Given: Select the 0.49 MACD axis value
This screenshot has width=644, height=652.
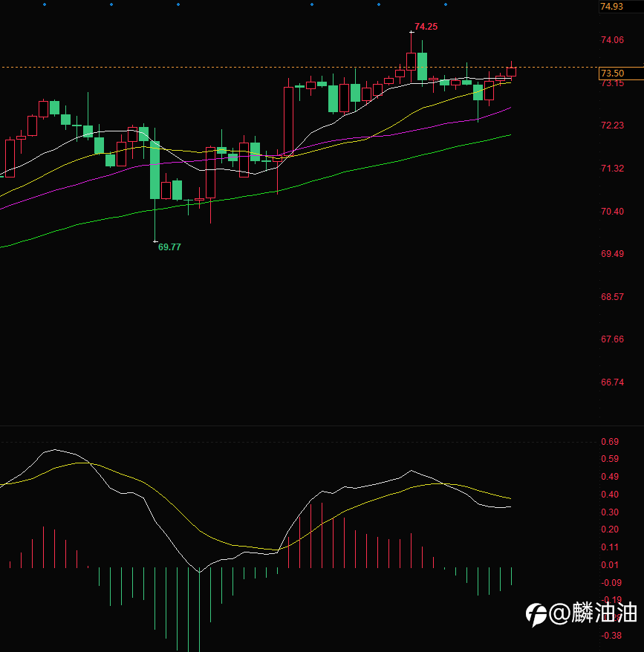Looking at the screenshot, I should [610, 477].
